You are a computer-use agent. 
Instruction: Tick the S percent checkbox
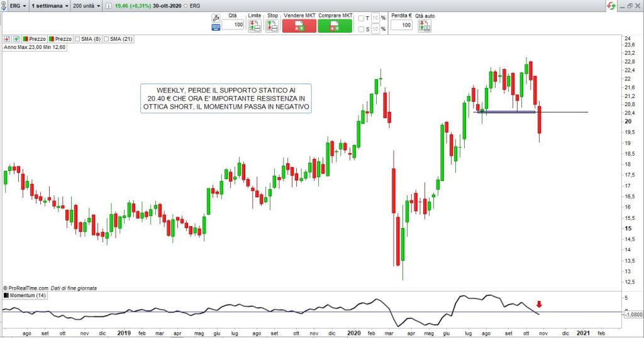[361, 29]
